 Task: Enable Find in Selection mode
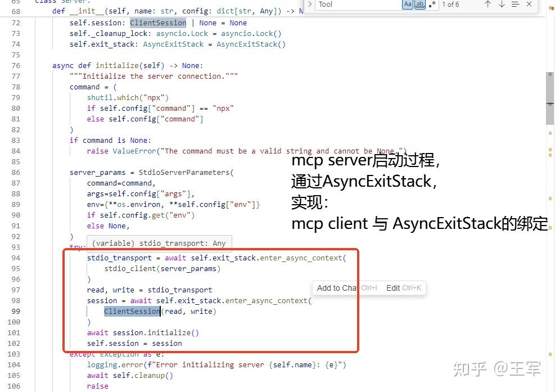coord(515,4)
